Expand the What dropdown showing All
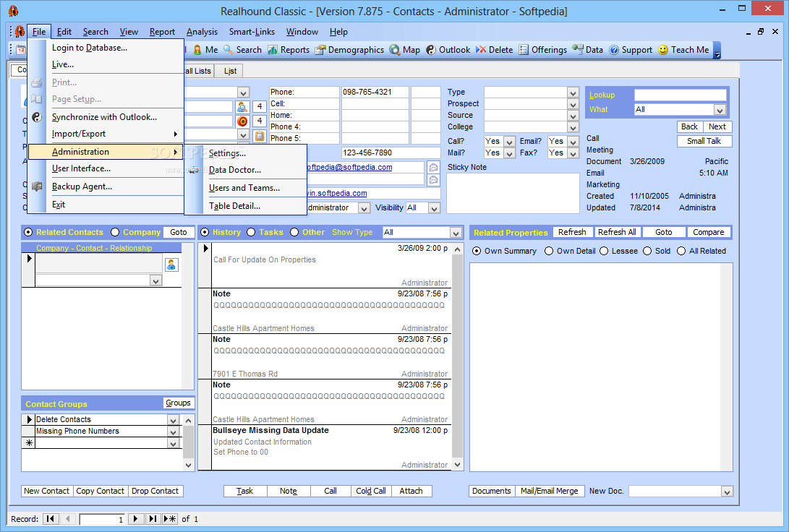This screenshot has width=789, height=532. pos(720,110)
